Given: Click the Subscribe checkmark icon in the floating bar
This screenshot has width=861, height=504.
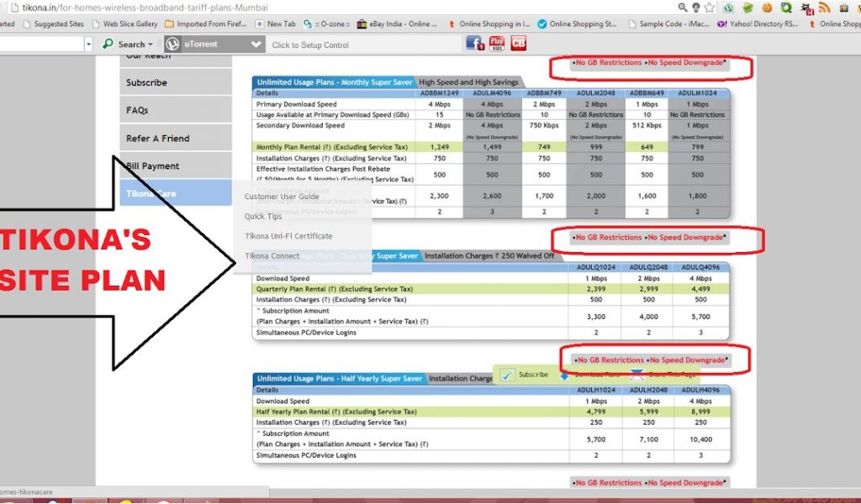Looking at the screenshot, I should (507, 375).
